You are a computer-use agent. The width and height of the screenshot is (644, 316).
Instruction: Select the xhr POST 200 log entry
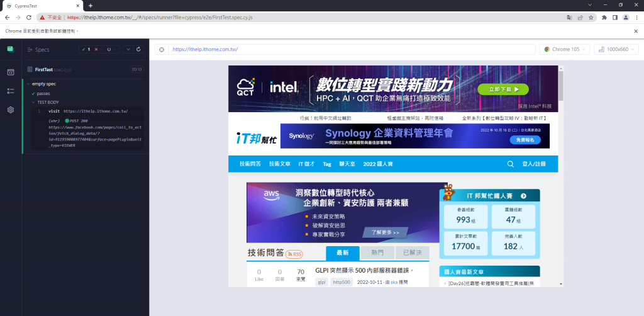click(87, 133)
